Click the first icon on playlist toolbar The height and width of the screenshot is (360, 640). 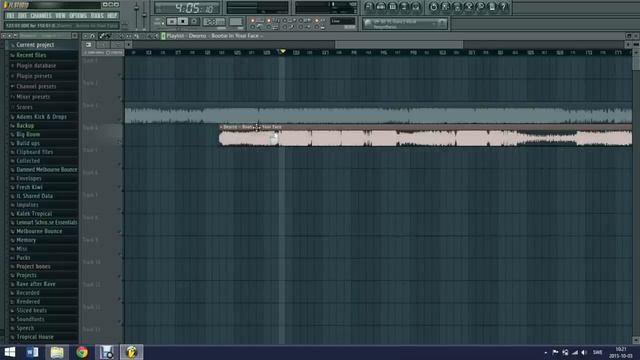(x=86, y=36)
